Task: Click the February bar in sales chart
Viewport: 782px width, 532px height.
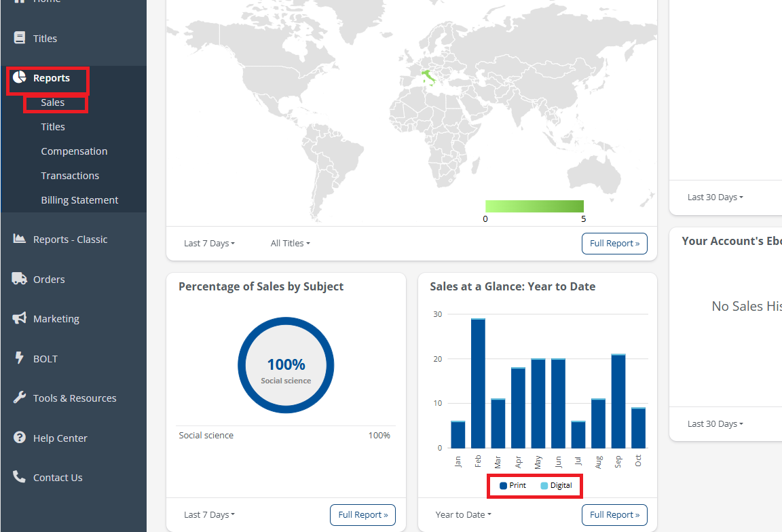Action: (478, 383)
